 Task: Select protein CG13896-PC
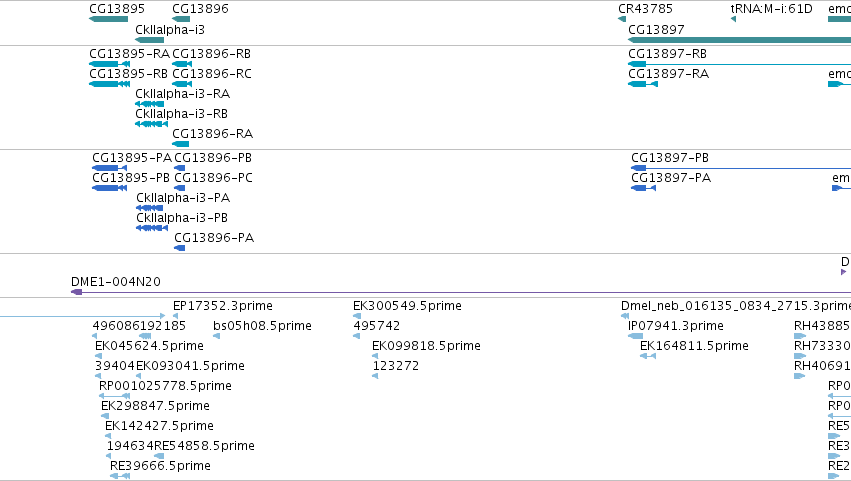[213, 178]
